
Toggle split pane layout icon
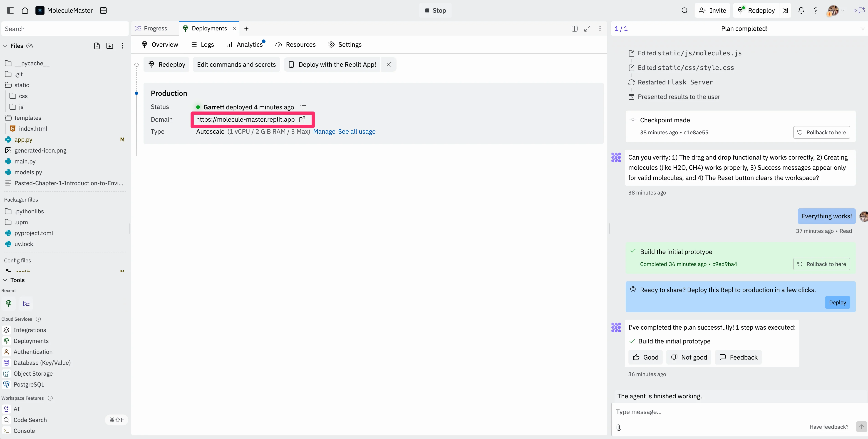coord(575,29)
